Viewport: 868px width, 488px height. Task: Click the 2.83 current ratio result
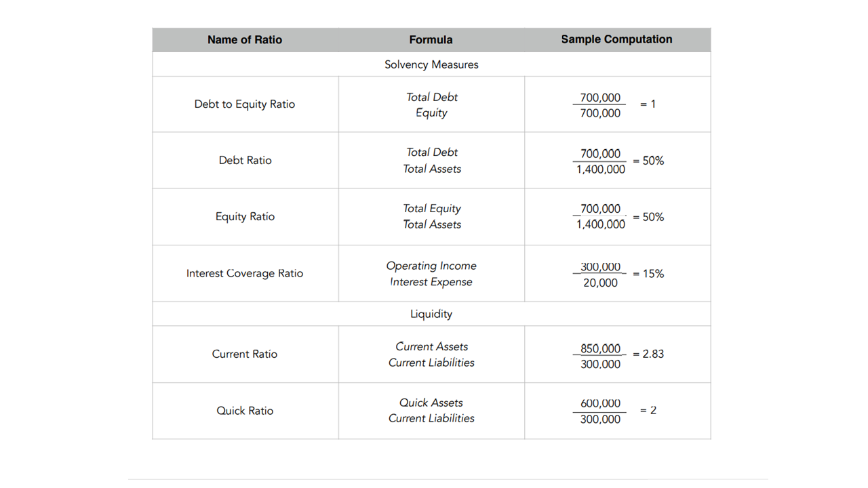pyautogui.click(x=649, y=354)
